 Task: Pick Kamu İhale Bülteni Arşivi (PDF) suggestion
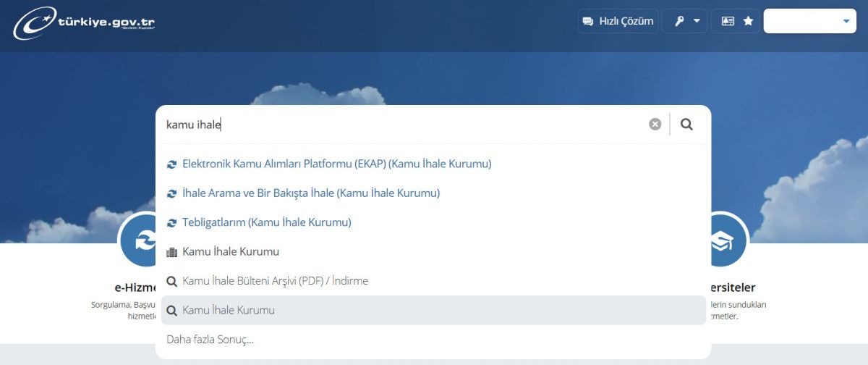pyautogui.click(x=275, y=281)
